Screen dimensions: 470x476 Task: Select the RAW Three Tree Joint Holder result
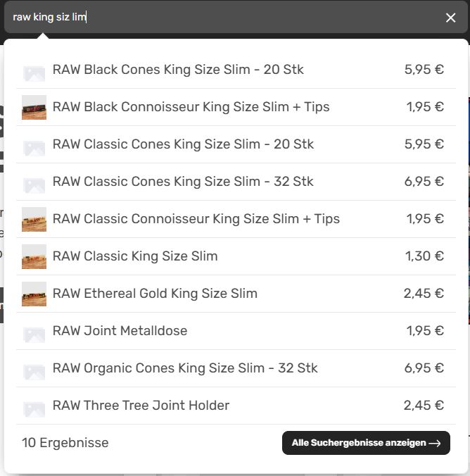click(141, 406)
